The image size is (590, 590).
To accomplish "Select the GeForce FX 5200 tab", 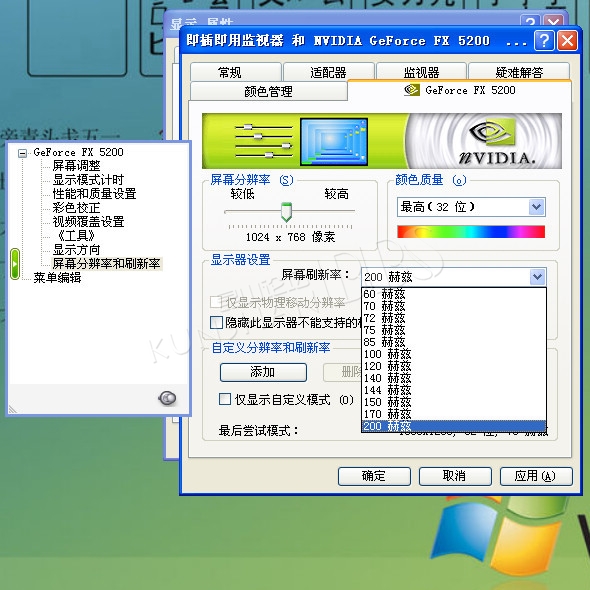I will (459, 90).
